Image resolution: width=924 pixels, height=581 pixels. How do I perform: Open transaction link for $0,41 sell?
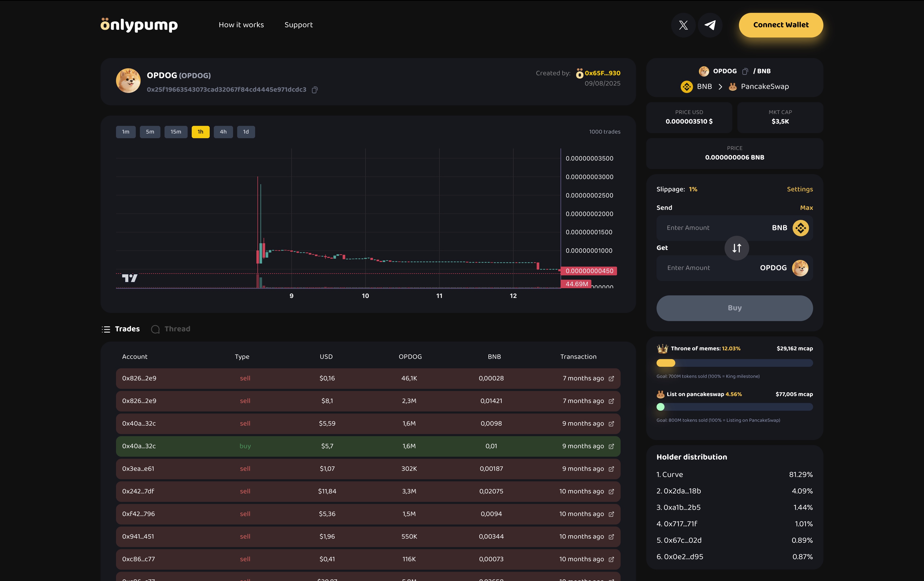[611, 559]
